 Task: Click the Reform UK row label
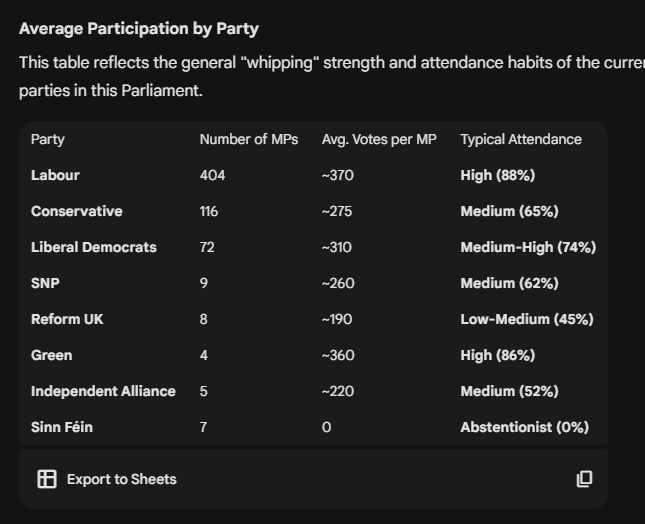point(67,319)
